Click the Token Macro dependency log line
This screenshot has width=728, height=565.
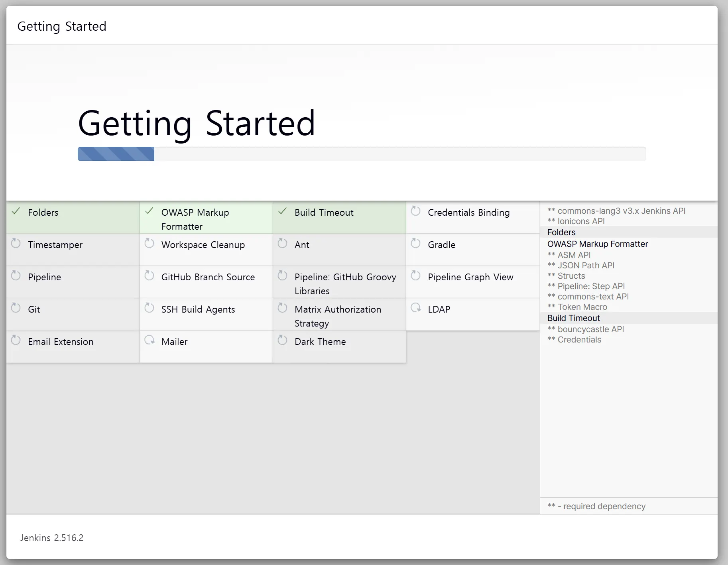tap(577, 307)
